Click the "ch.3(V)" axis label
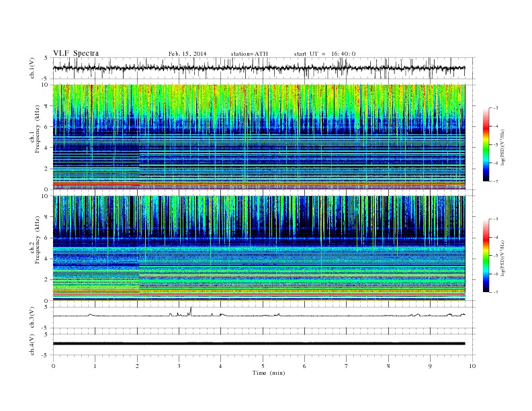 point(32,317)
